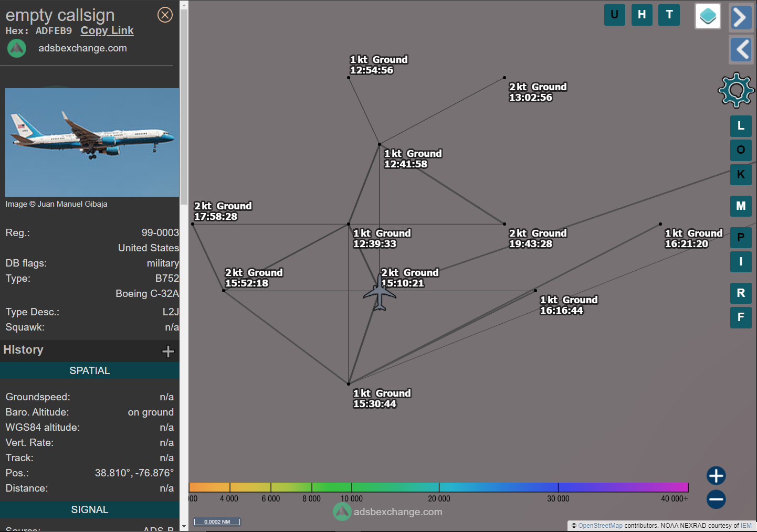Click the DB flags military value
This screenshot has height=532, width=757.
coord(163,263)
